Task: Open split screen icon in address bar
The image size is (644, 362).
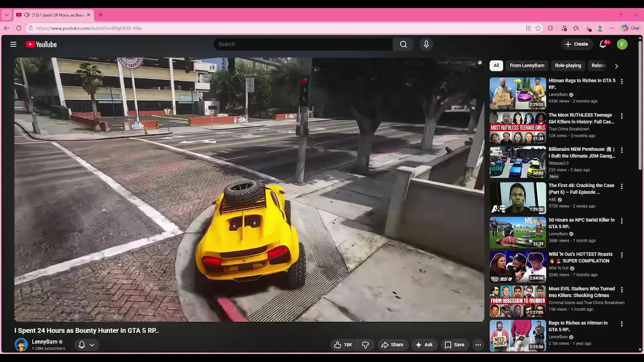Action: pyautogui.click(x=528, y=28)
